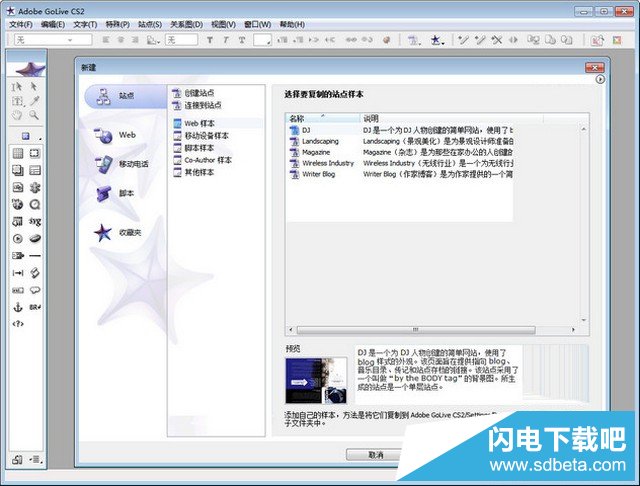Insert a comment bubble object
This screenshot has height=486, width=640.
35,290
